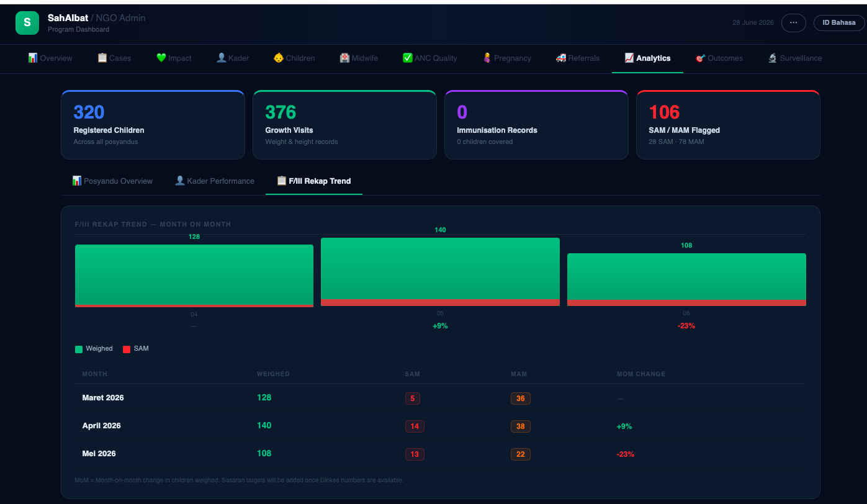This screenshot has height=504, width=867.
Task: Click the Referrals ambulance icon
Action: 561,58
